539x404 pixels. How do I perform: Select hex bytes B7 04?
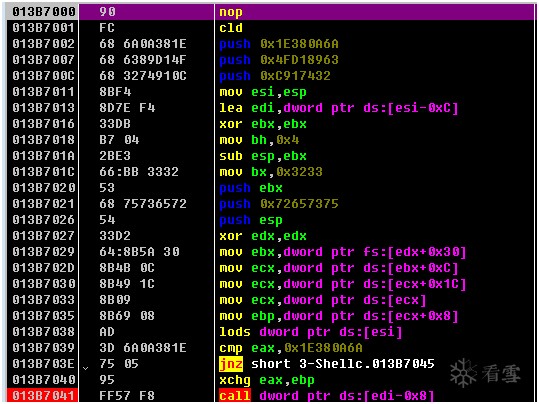coord(119,140)
